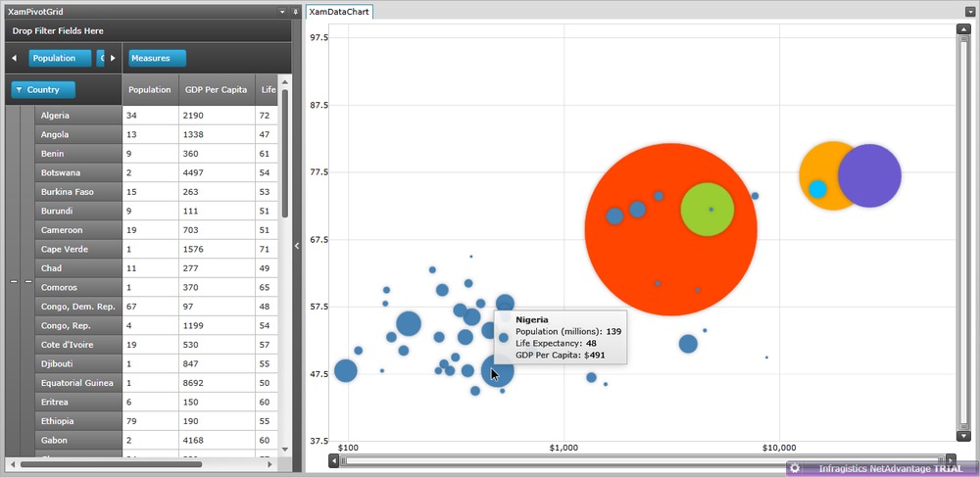Select the Eritrea row header

pyautogui.click(x=78, y=403)
